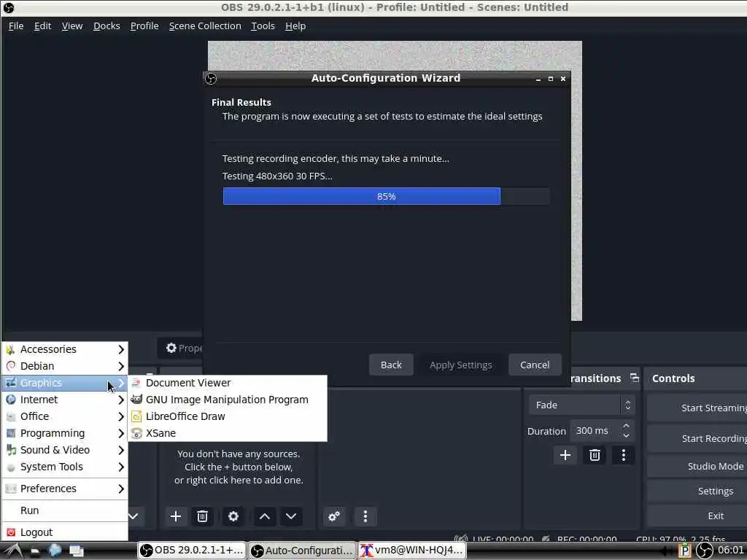Open Settings from Controls dock
Image resolution: width=747 pixels, height=560 pixels.
click(x=697, y=491)
